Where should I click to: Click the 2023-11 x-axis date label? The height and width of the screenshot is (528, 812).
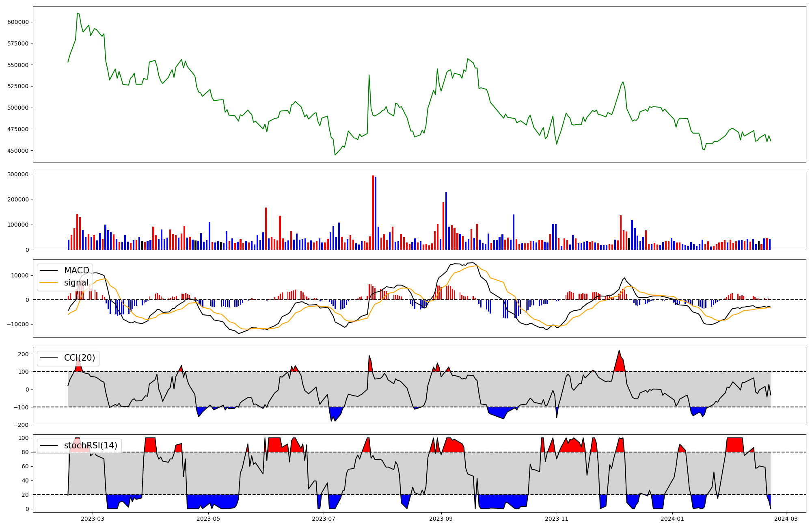click(x=556, y=519)
